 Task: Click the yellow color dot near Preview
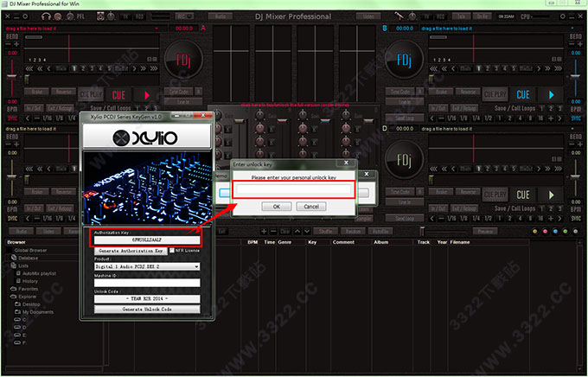(x=534, y=232)
